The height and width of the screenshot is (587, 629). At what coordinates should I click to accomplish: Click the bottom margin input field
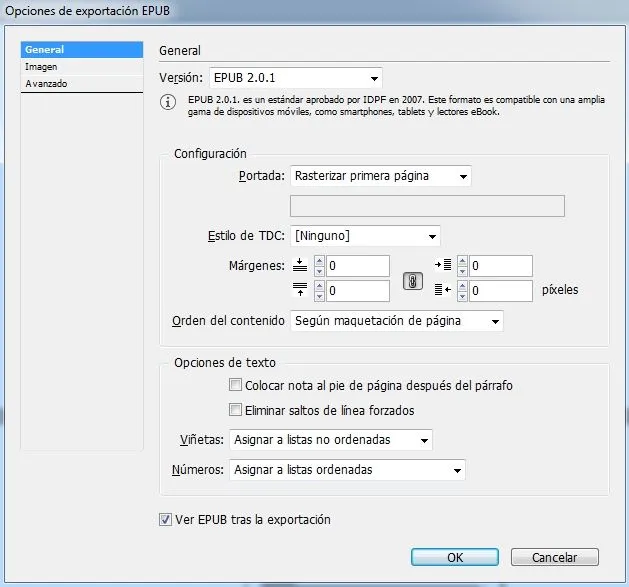click(357, 291)
